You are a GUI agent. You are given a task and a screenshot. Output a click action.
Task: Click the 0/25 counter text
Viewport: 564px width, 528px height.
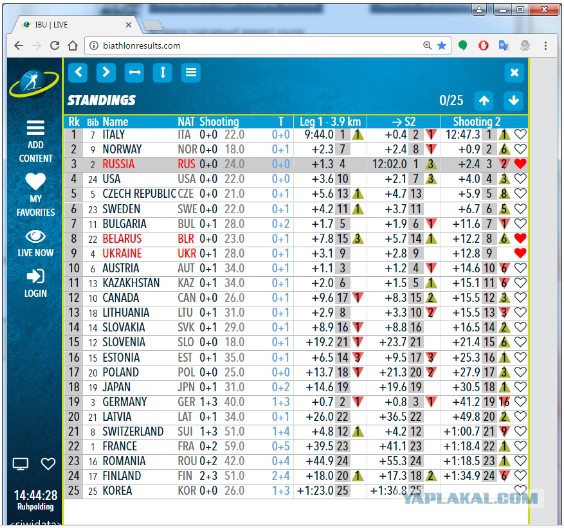[x=451, y=100]
